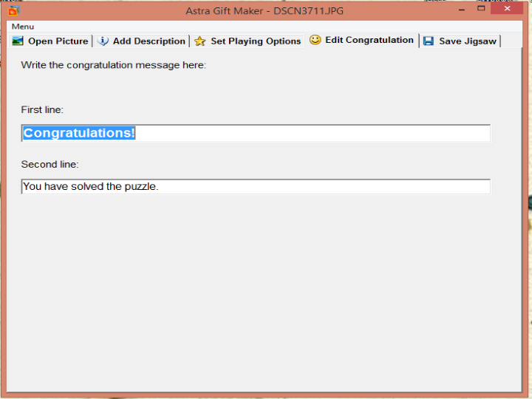Maximize the Astra Gift Maker window

[481, 8]
